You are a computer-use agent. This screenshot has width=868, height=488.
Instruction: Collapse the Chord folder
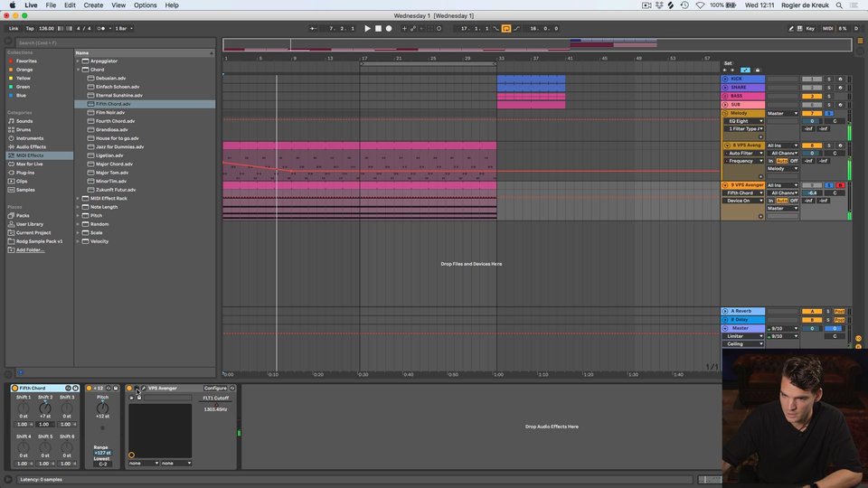[x=78, y=70]
